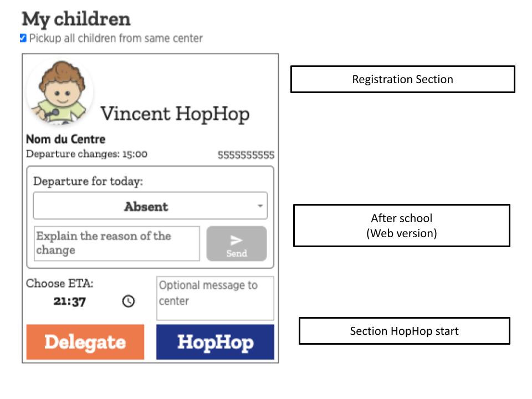532x399 pixels.
Task: Click the 5555555555 phone number
Action: 246,155
